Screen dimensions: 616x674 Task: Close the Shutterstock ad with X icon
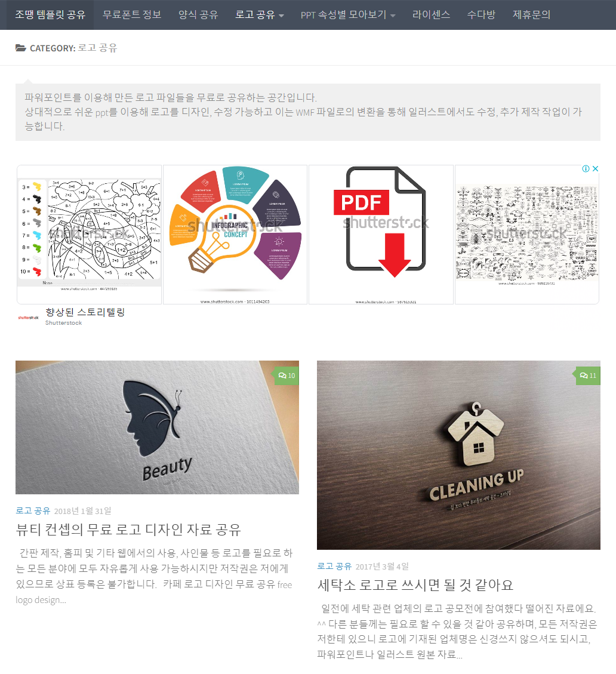point(595,168)
